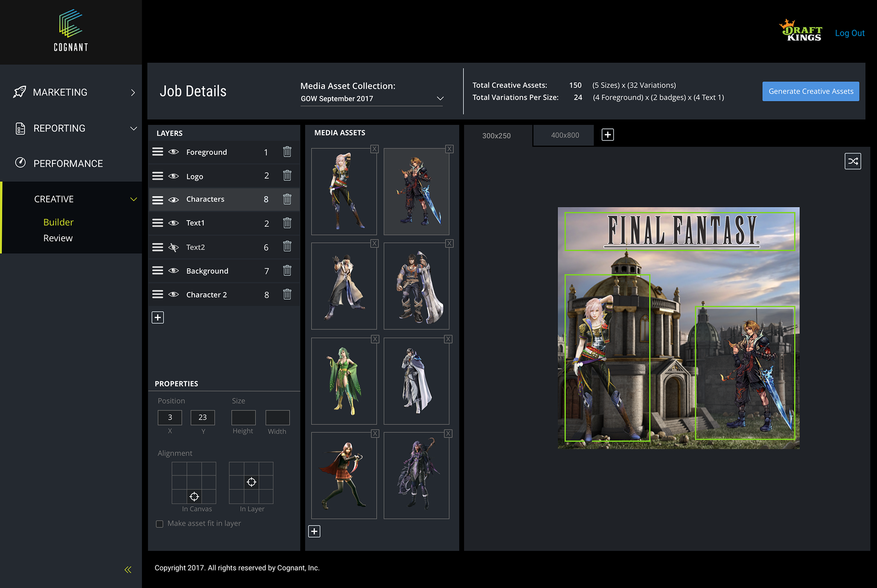Set In Canvas alignment to bottom center

(x=194, y=497)
